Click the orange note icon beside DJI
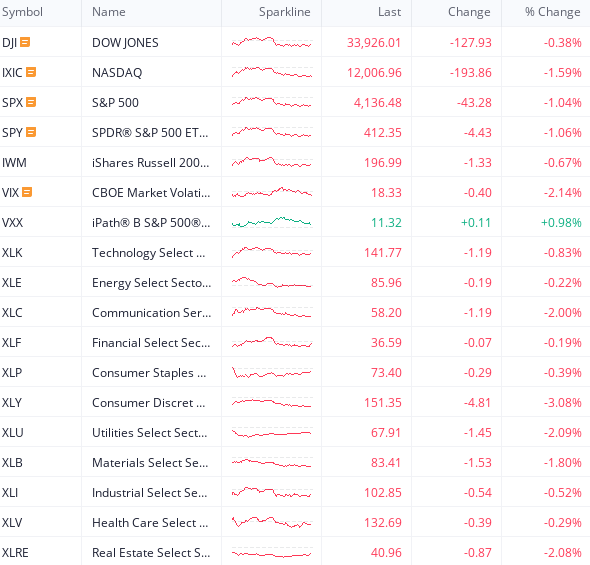590x565 pixels. click(x=25, y=42)
